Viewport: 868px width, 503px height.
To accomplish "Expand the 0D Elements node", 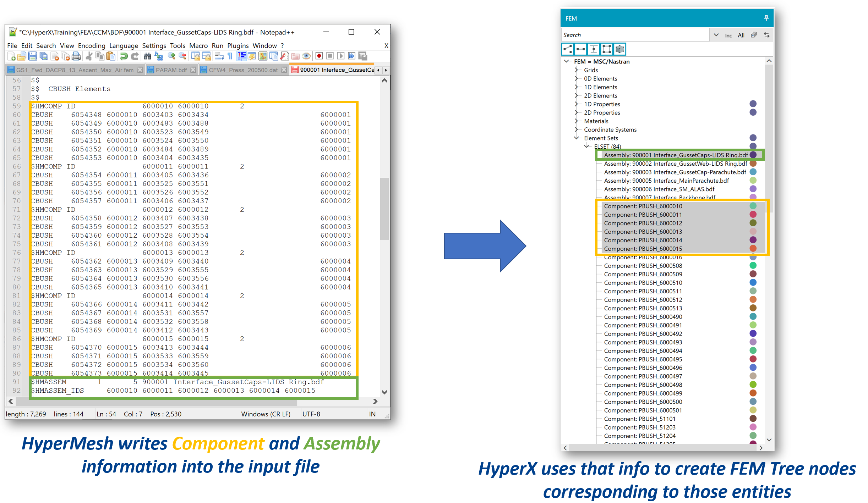I will 577,78.
